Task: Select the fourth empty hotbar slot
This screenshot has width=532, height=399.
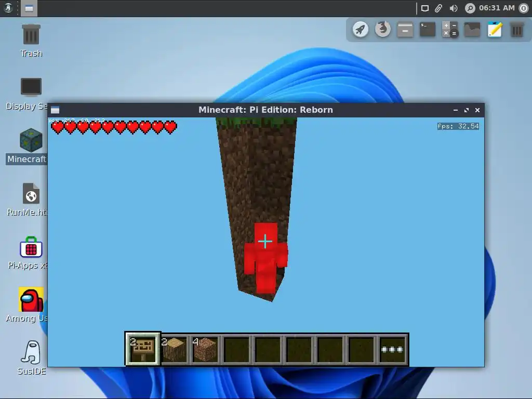Action: pos(236,349)
